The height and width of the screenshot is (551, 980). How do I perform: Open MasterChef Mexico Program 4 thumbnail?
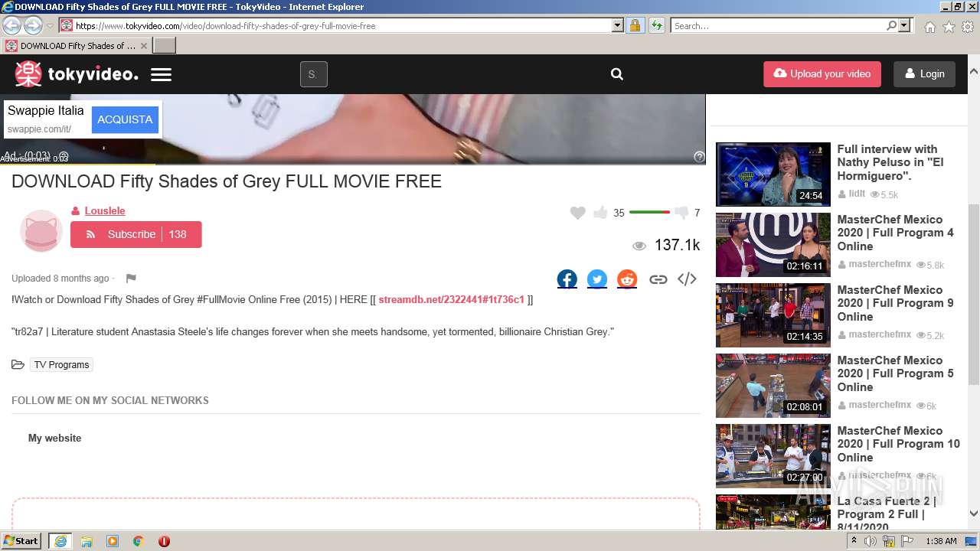tap(773, 244)
